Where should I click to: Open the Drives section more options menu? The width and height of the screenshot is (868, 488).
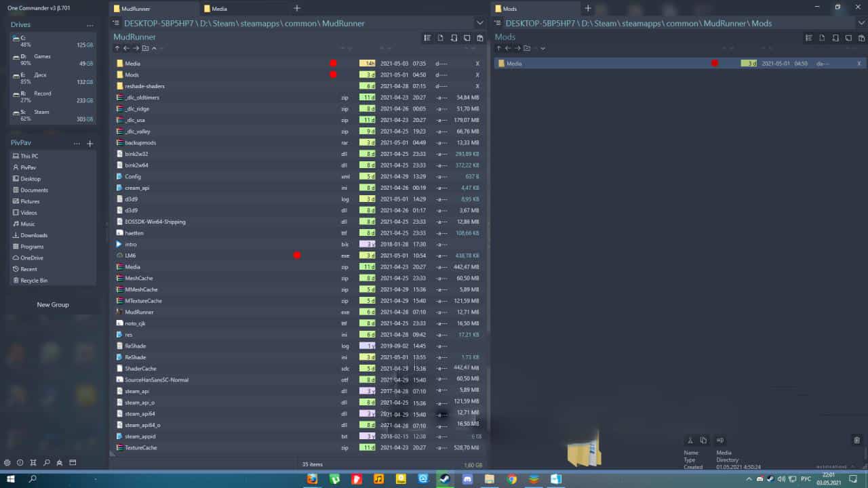(x=90, y=25)
